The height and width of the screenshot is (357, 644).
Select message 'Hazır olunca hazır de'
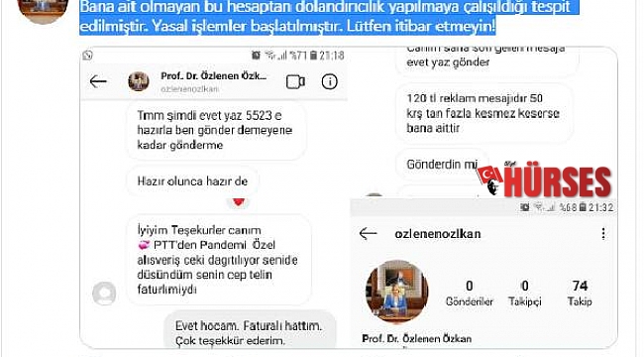(192, 181)
